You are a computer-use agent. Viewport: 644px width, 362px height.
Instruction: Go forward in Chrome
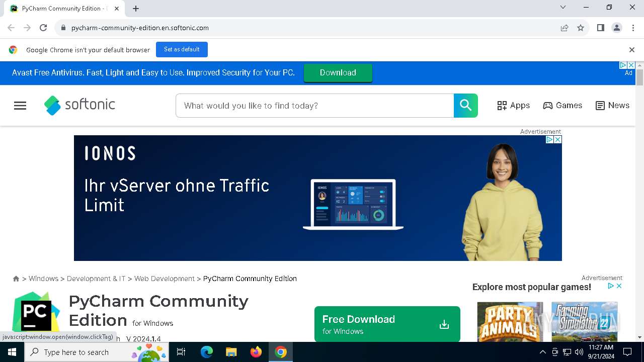coord(27,28)
